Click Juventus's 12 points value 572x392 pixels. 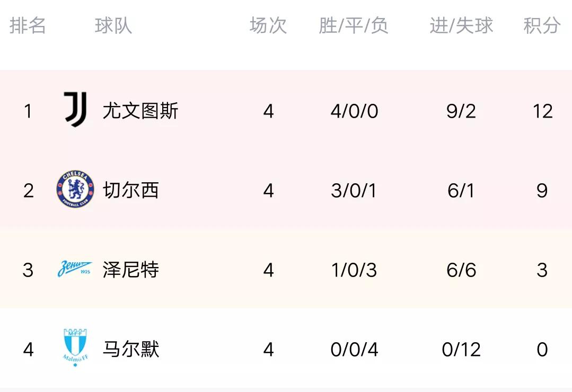(x=542, y=111)
